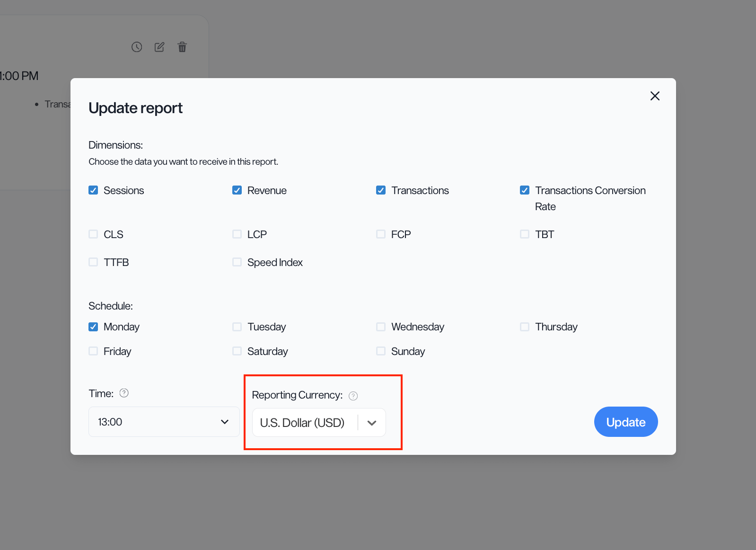Uncheck the Sessions checkbox
The image size is (756, 550).
94,190
